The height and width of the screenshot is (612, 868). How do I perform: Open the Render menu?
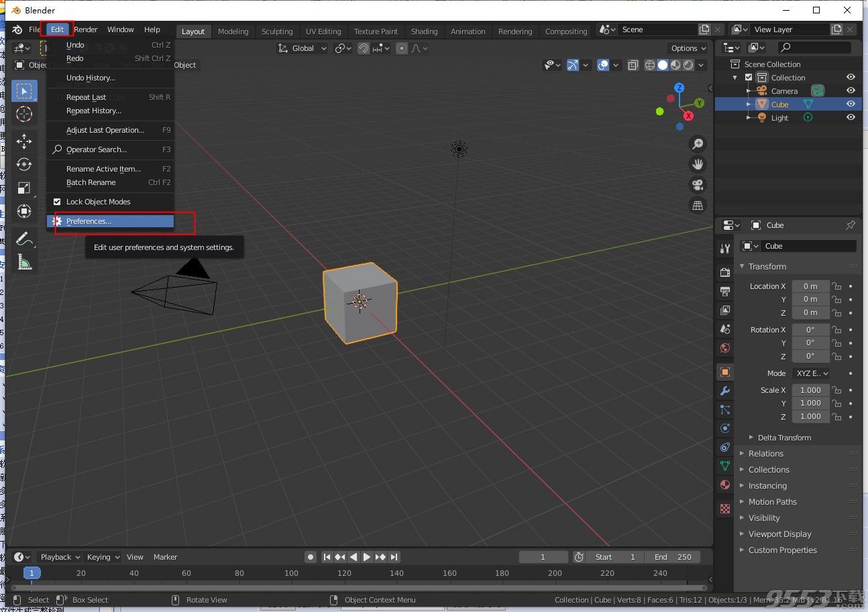(86, 29)
